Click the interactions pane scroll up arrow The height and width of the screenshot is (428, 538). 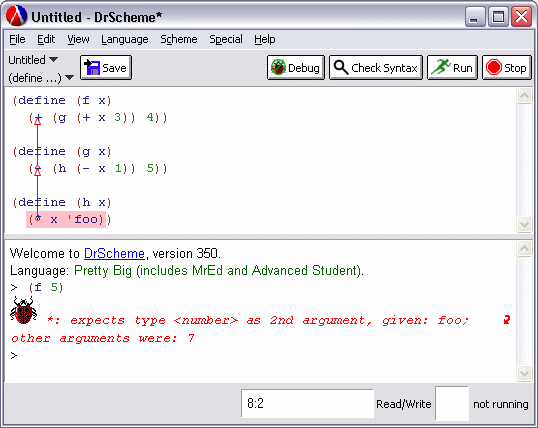(524, 249)
